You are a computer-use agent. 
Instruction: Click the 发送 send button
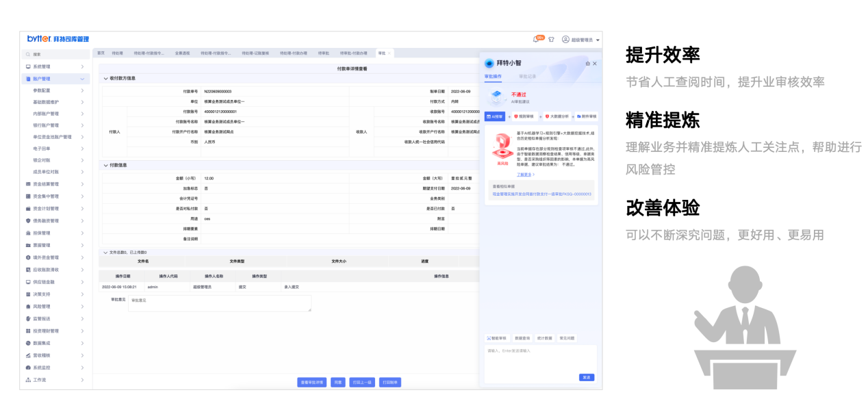(587, 377)
